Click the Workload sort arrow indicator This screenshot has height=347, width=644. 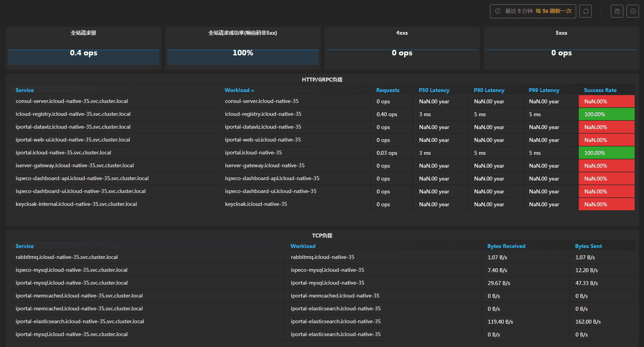pos(253,90)
